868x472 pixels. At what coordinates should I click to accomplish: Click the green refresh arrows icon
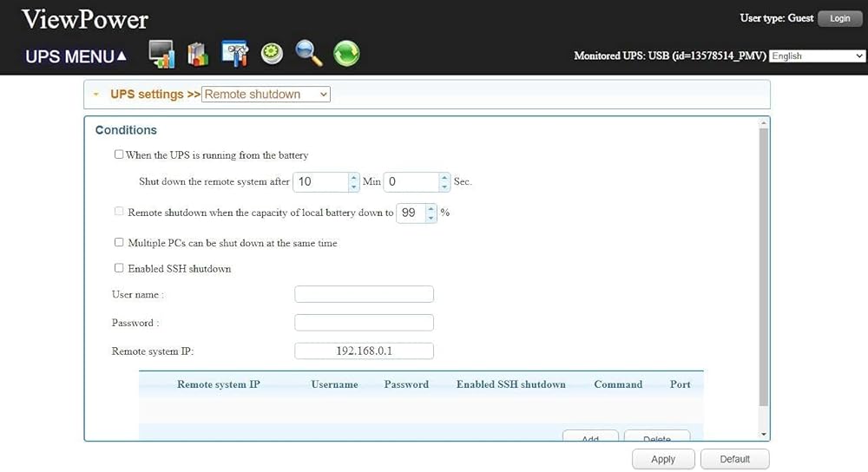coord(346,54)
